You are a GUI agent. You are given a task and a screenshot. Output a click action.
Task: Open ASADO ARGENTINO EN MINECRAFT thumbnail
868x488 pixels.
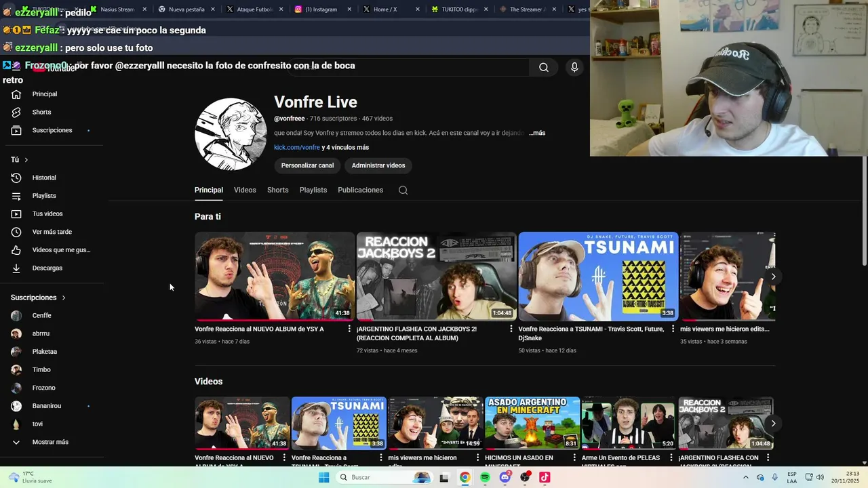tap(532, 423)
